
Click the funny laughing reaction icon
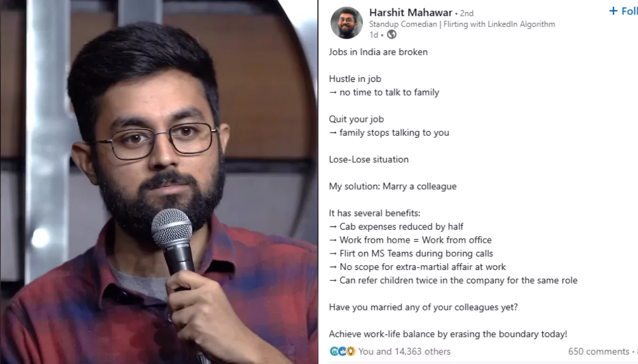click(x=334, y=351)
